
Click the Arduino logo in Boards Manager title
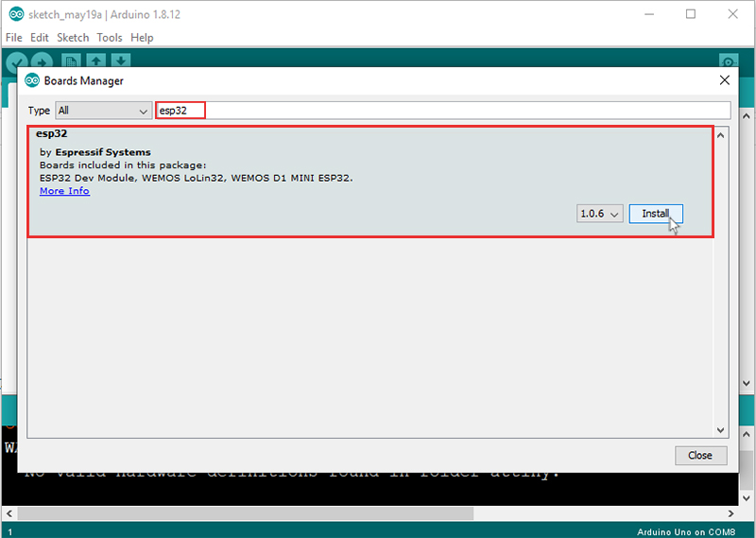(32, 80)
